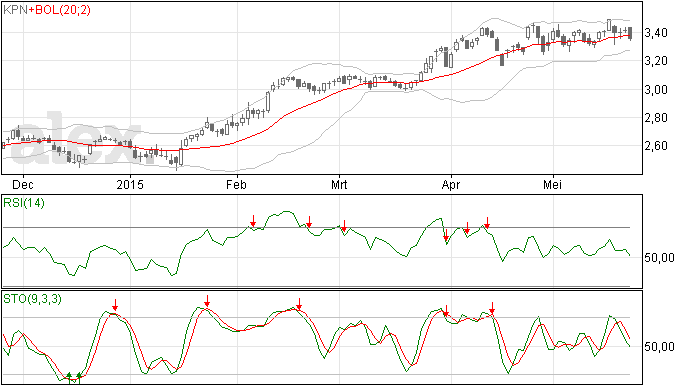Click the 2,60 price axis value
This screenshot has width=690, height=387.
[x=656, y=146]
